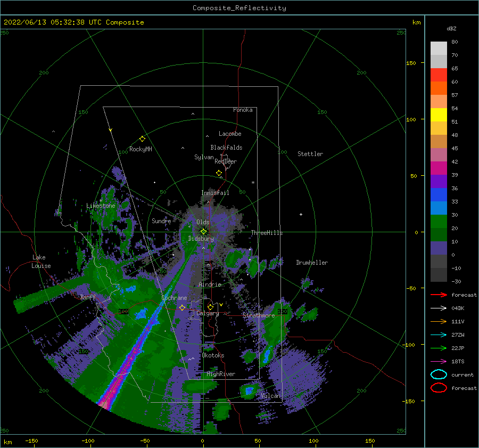This screenshot has height=448, width=479.
Task: Click the cyan current ellipse icon
Action: tap(439, 374)
